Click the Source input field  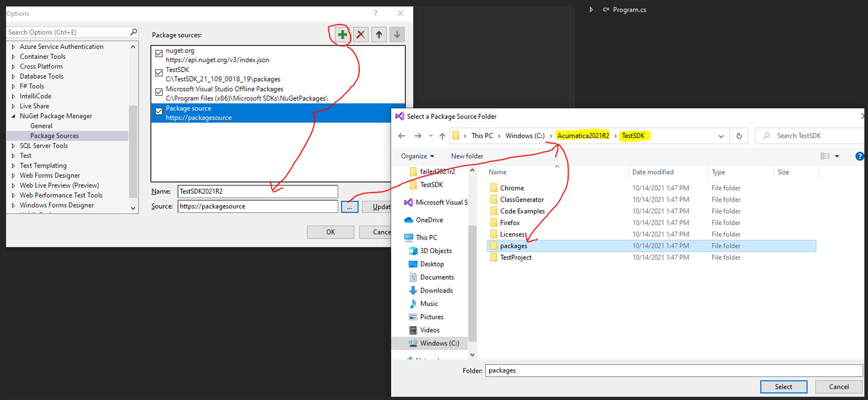258,206
